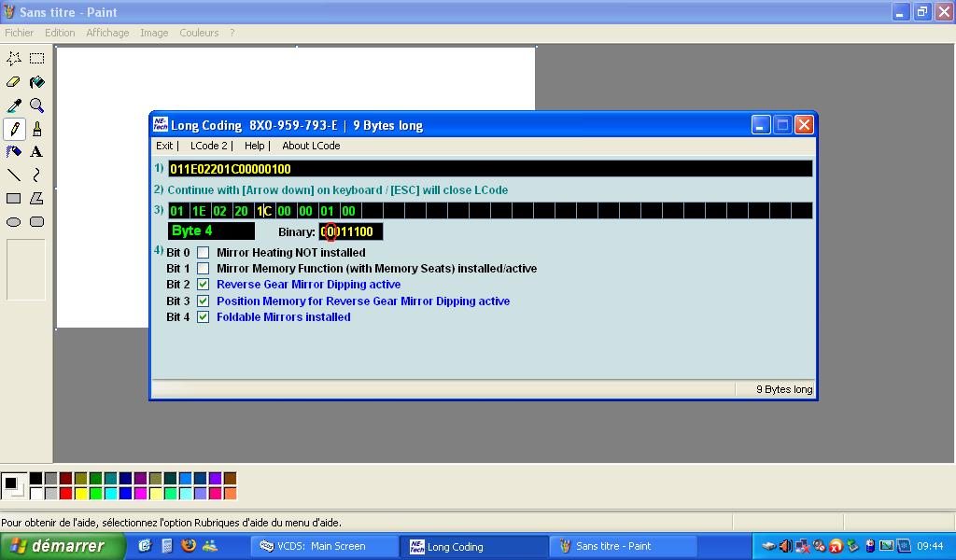Select the Eraser tool in Paint

click(x=14, y=82)
